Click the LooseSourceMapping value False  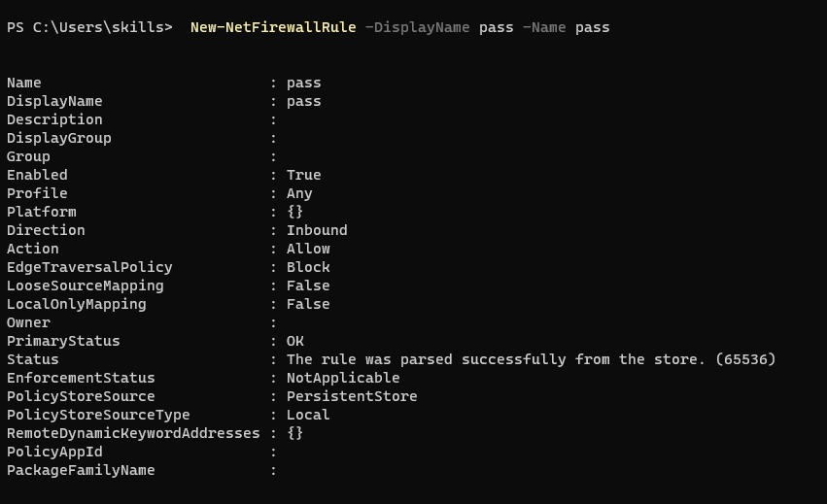tap(308, 286)
